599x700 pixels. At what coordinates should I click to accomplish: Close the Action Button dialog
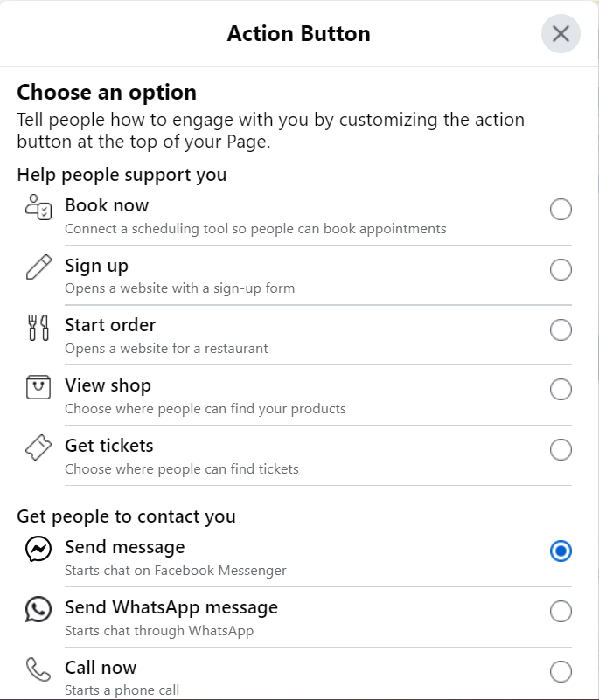561,34
